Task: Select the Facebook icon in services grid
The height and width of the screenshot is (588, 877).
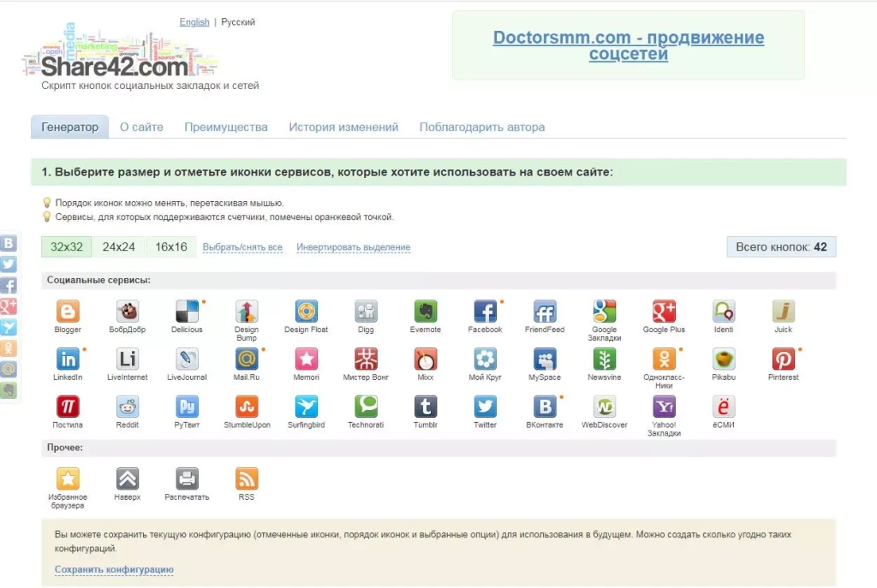Action: [x=485, y=312]
